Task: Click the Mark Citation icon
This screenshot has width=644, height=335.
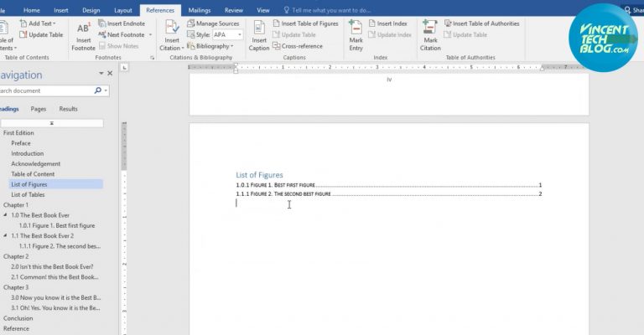Action: 430,33
